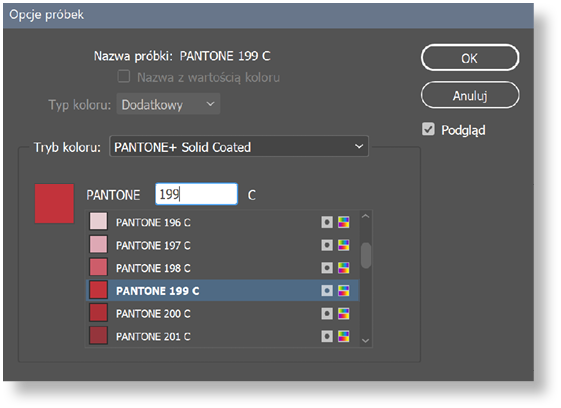Confirm with the OK button

(470, 58)
